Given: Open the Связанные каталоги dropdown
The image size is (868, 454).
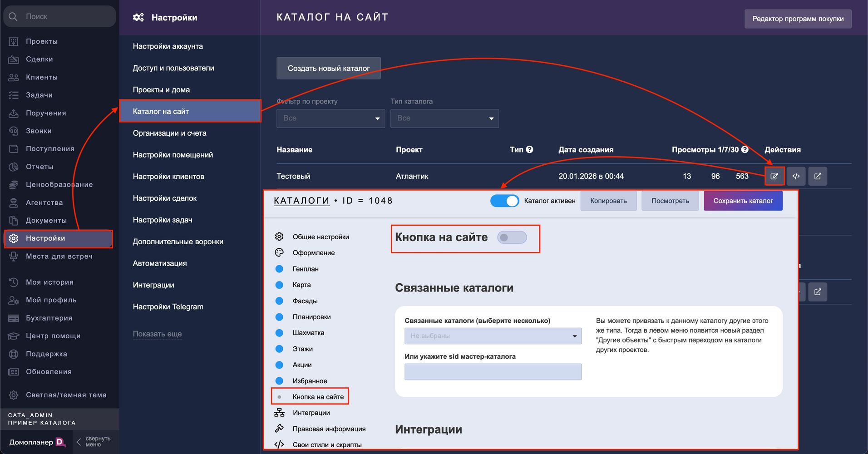Looking at the screenshot, I should pos(493,336).
